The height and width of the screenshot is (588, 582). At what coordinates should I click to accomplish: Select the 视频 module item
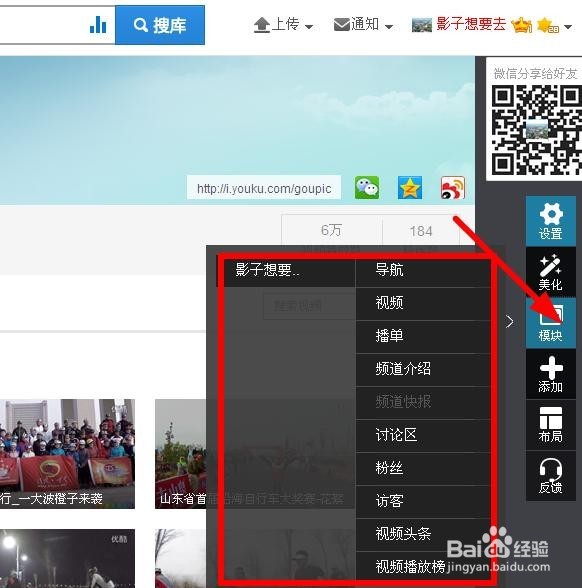tap(423, 303)
